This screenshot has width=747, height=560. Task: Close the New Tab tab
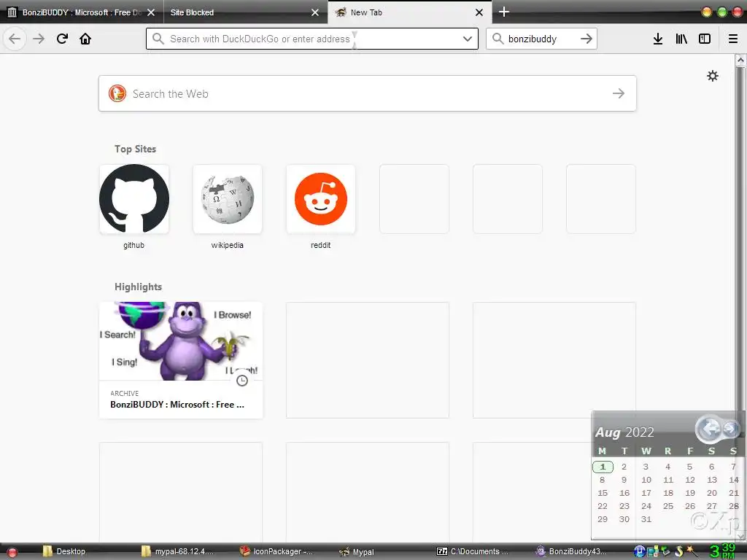click(479, 12)
